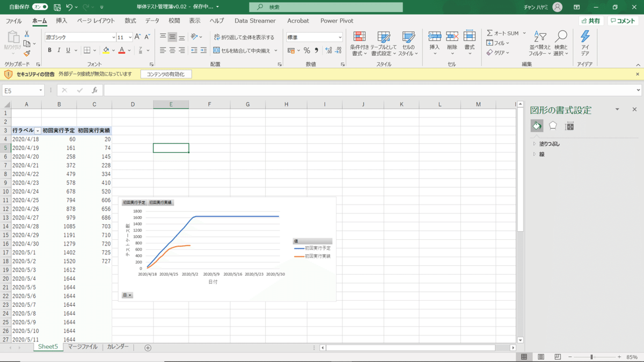
Task: Switch to Page Layout view icon
Action: pos(541,357)
